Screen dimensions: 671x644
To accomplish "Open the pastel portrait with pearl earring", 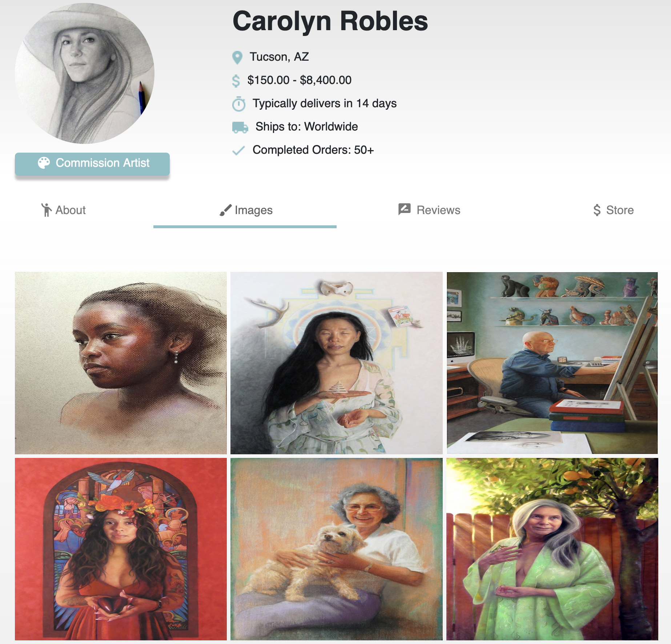I will (x=121, y=363).
